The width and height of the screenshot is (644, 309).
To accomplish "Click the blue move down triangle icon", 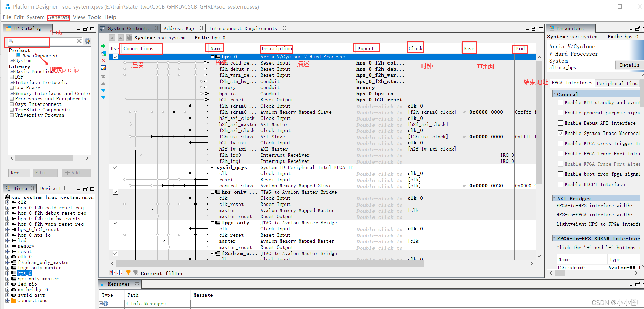I will [x=103, y=90].
